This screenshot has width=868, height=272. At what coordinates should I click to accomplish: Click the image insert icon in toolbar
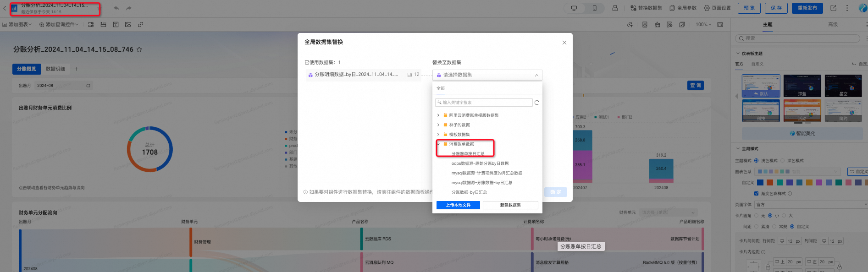click(x=128, y=25)
